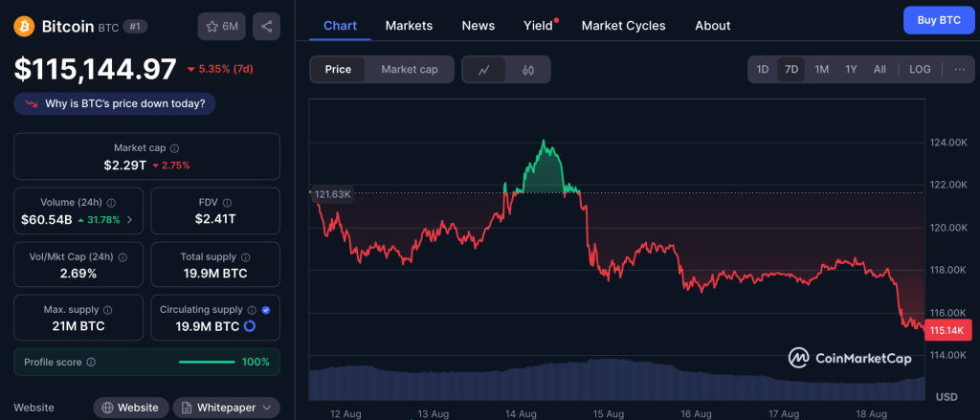Enable LOG scale on chart
This screenshot has height=420, width=980.
tap(920, 69)
